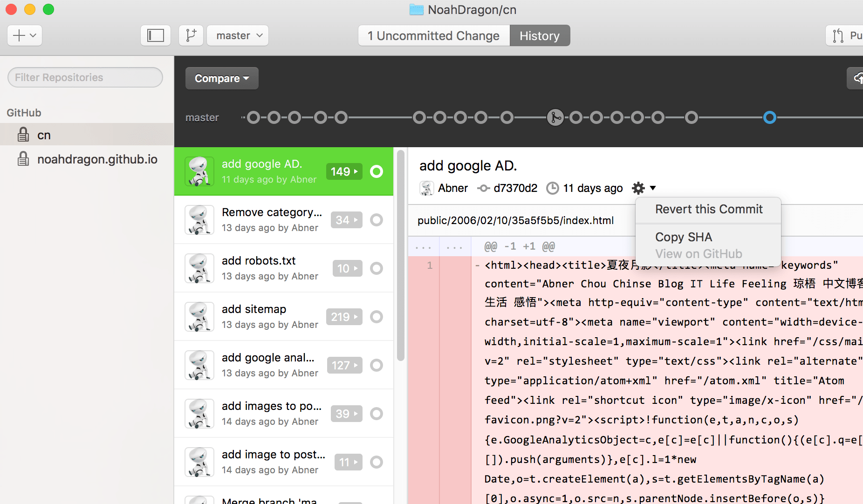Select the blue highlighted commit dot on timeline
The width and height of the screenshot is (863, 504).
[x=770, y=117]
